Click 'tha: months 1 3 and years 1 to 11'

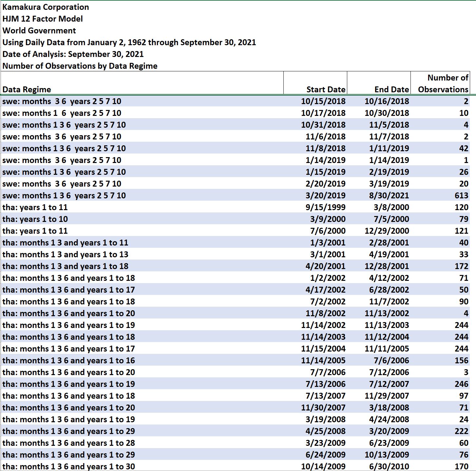tap(65, 243)
